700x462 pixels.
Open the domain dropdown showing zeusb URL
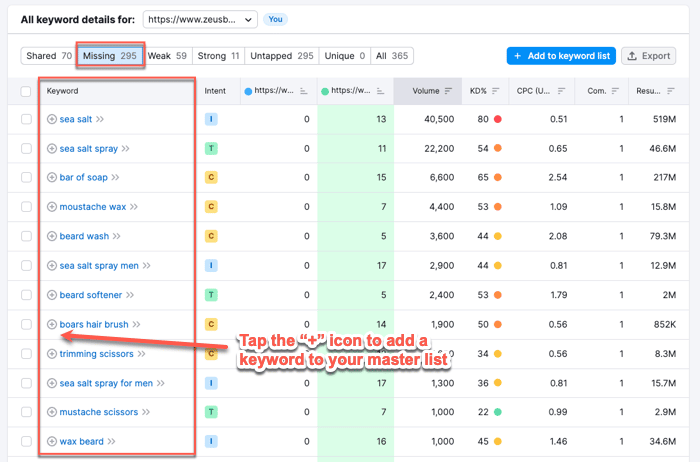(x=200, y=19)
